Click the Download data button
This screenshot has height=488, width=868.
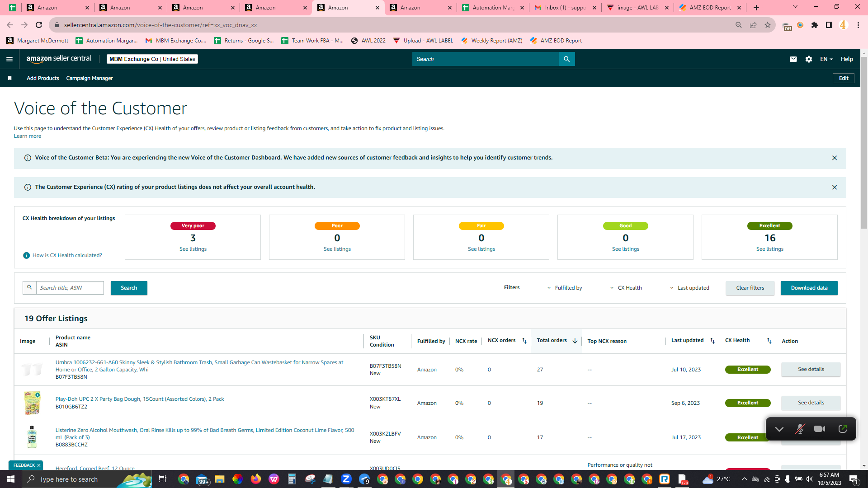pyautogui.click(x=809, y=288)
